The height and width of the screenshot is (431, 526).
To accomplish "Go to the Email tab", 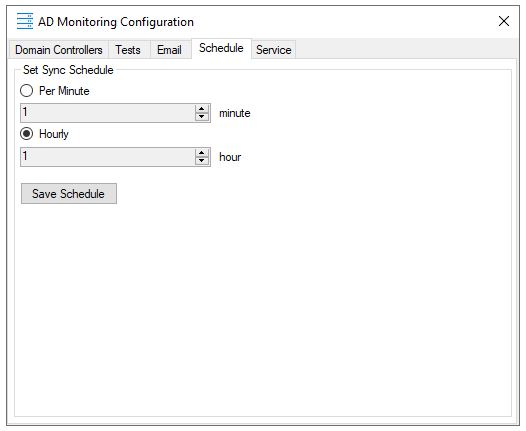I will point(169,50).
